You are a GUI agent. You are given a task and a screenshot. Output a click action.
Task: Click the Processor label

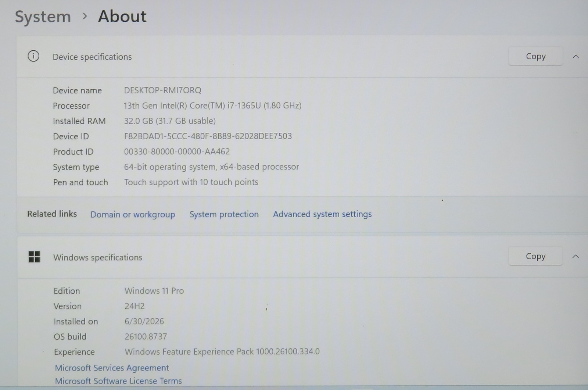tap(71, 106)
